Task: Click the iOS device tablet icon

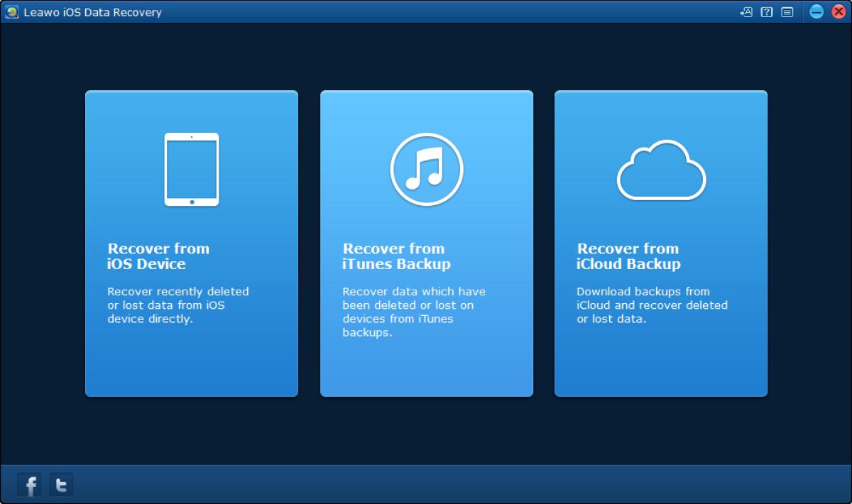Action: tap(191, 169)
